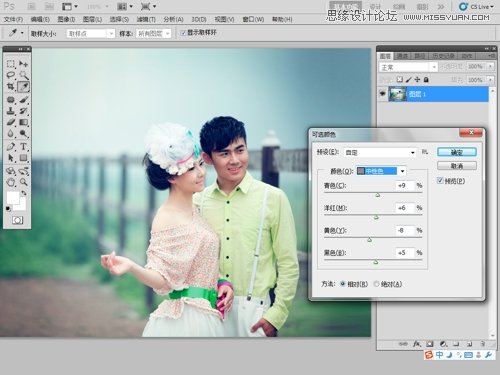This screenshot has height=375, width=500.
Task: Select the Rectangular Marquee tool
Action: [x=11, y=63]
